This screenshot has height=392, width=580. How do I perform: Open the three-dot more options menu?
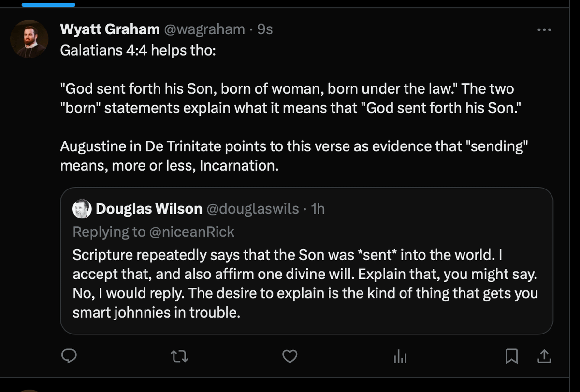(x=544, y=29)
